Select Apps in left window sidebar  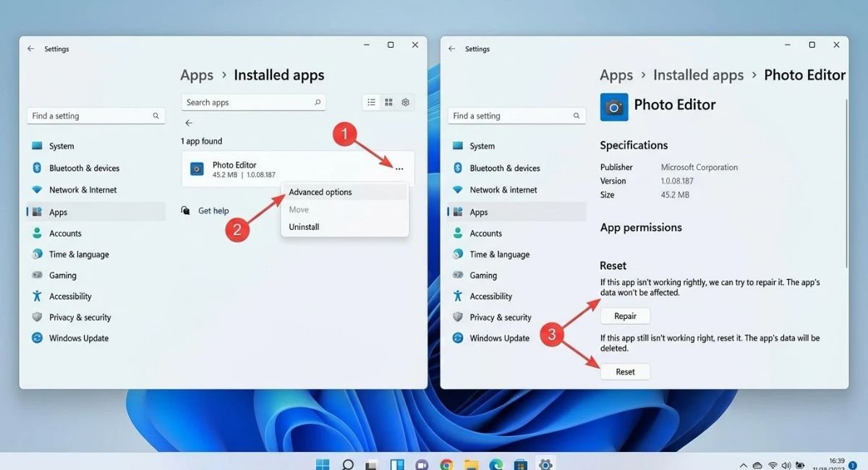(95, 212)
